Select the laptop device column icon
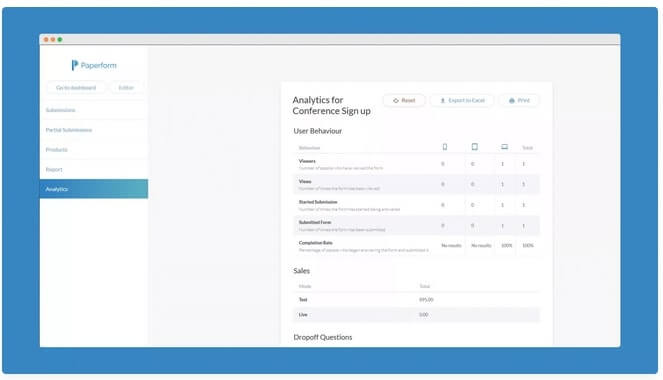This screenshot has height=380, width=663. pyautogui.click(x=504, y=147)
